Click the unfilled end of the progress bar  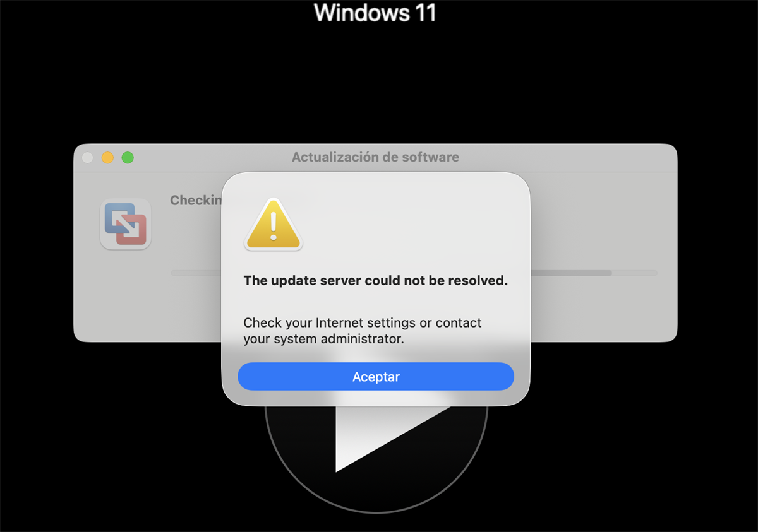(x=635, y=273)
